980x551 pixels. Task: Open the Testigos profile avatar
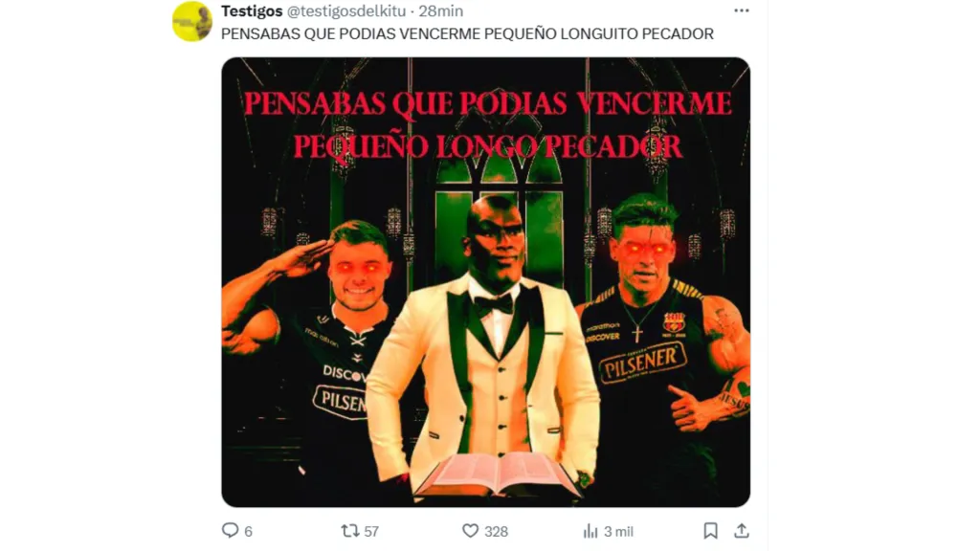(x=191, y=21)
